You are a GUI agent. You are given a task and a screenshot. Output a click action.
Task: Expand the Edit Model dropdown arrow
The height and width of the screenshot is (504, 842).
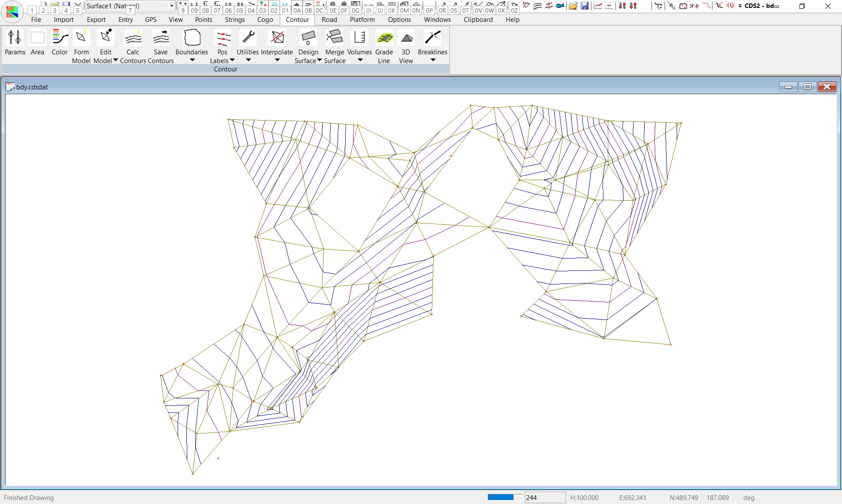coord(116,60)
